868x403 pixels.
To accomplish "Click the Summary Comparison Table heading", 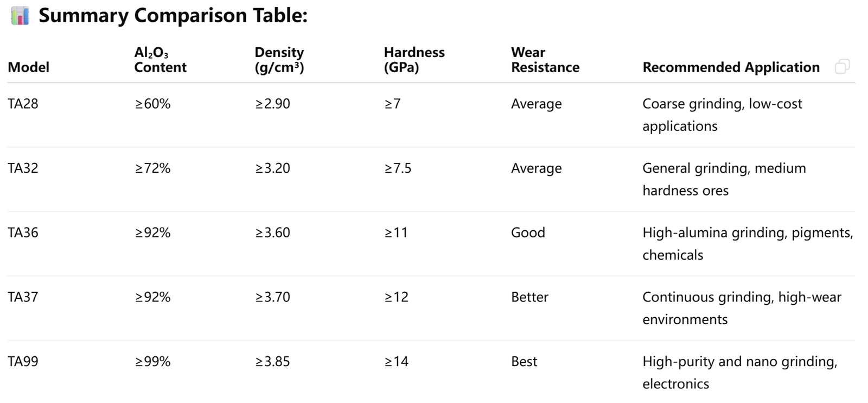I will pos(173,16).
